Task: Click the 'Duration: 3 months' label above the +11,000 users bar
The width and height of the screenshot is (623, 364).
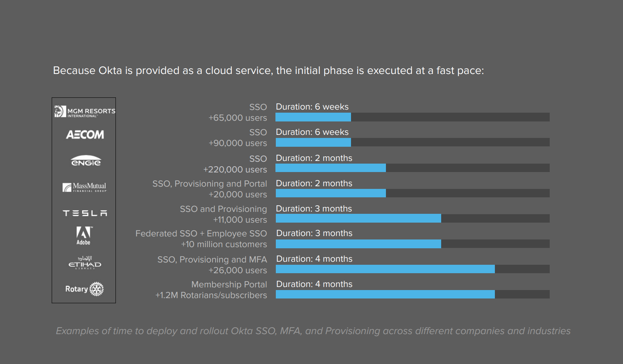Action: 314,209
